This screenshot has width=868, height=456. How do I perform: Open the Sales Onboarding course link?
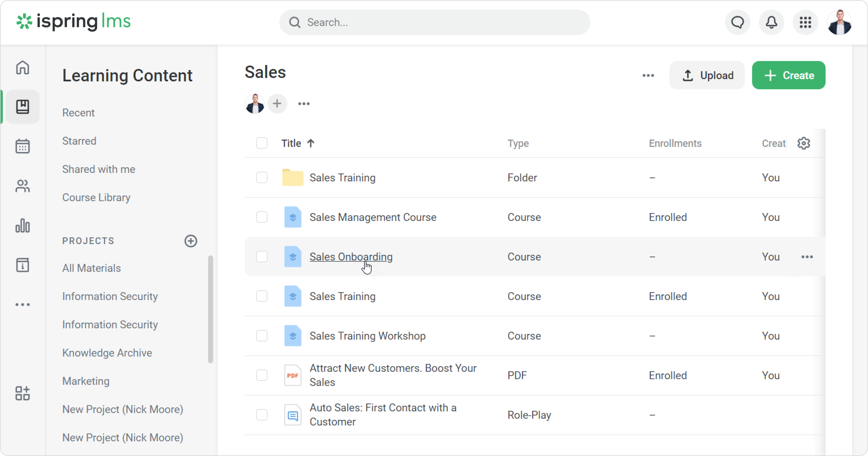[x=350, y=257]
